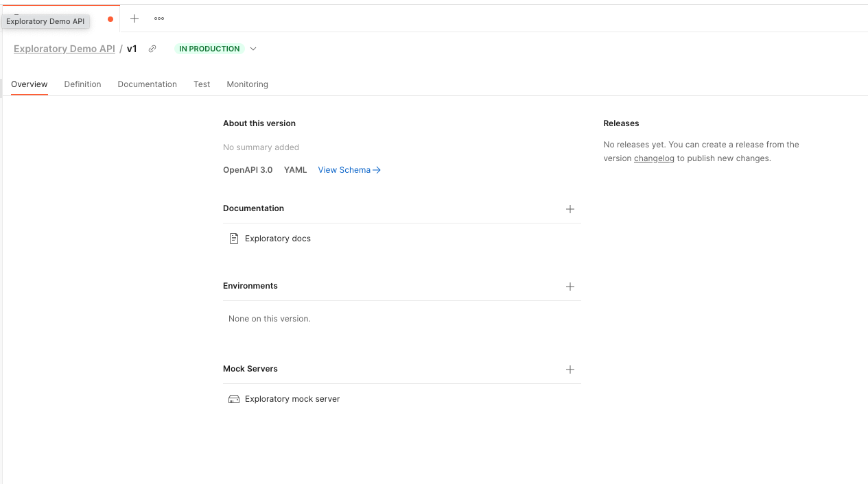Screen dimensions: 868x484
Task: Open the version changelog link
Action: click(x=654, y=158)
